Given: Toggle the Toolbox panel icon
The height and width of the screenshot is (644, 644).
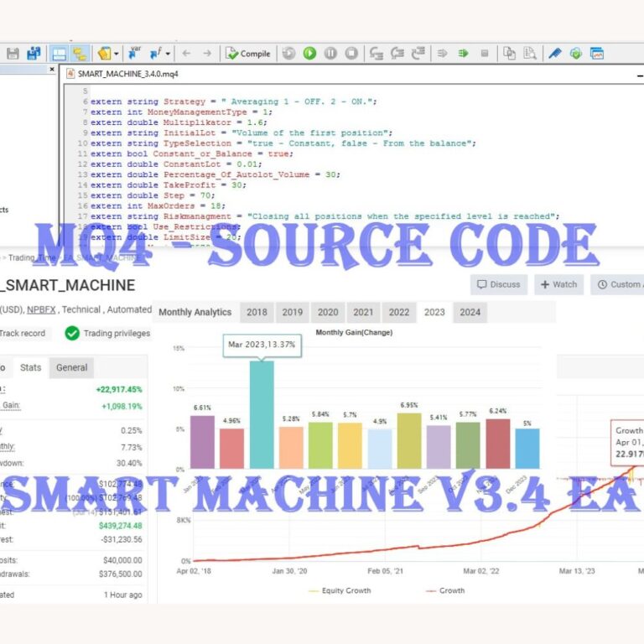Looking at the screenshot, I should tap(80, 54).
